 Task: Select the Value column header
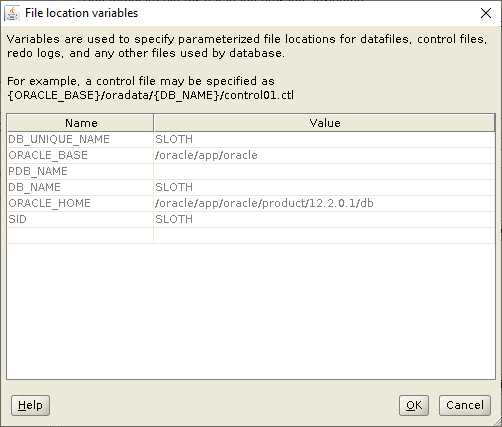pyautogui.click(x=324, y=123)
